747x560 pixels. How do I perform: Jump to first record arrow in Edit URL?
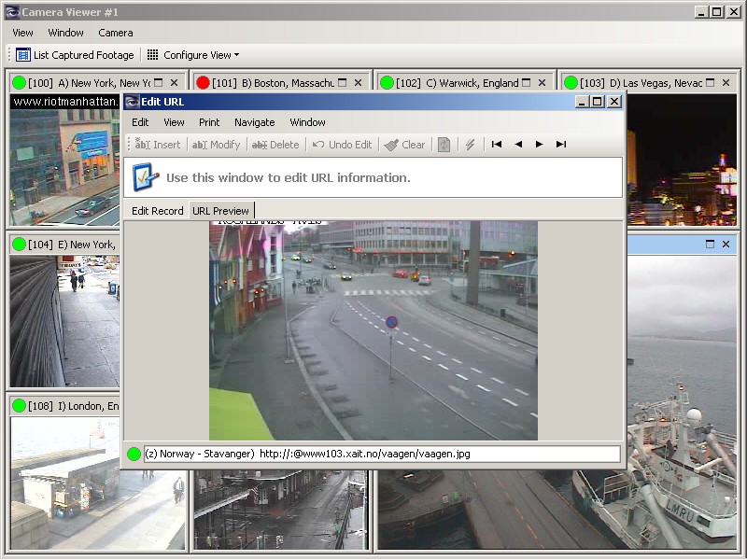point(497,145)
